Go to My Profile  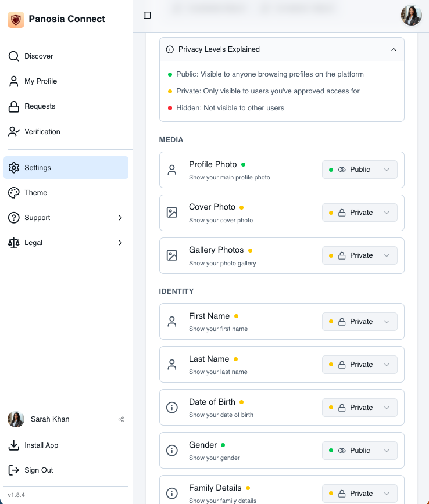(66, 81)
